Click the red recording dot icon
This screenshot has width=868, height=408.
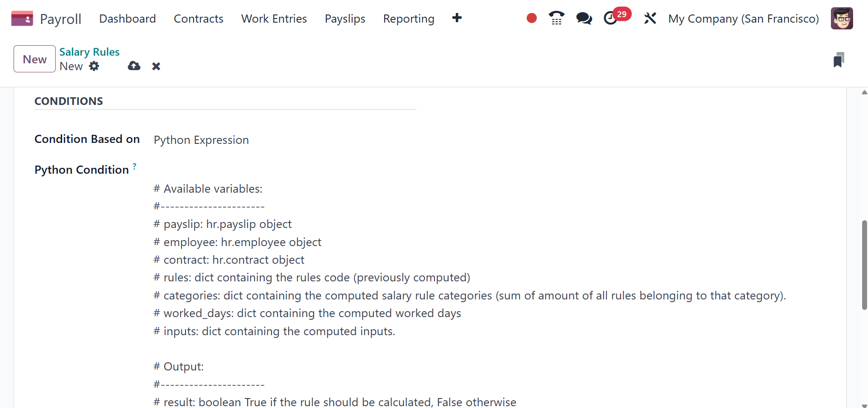pos(531,18)
